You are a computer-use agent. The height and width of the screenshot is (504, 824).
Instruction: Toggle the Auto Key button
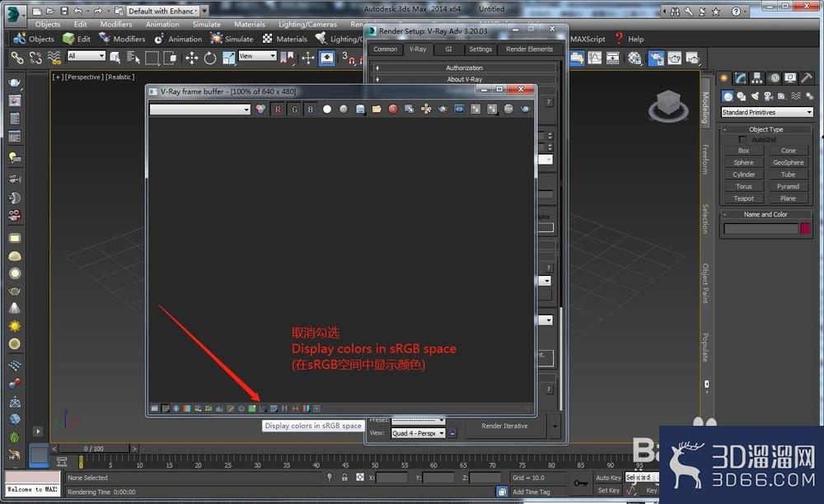point(609,478)
